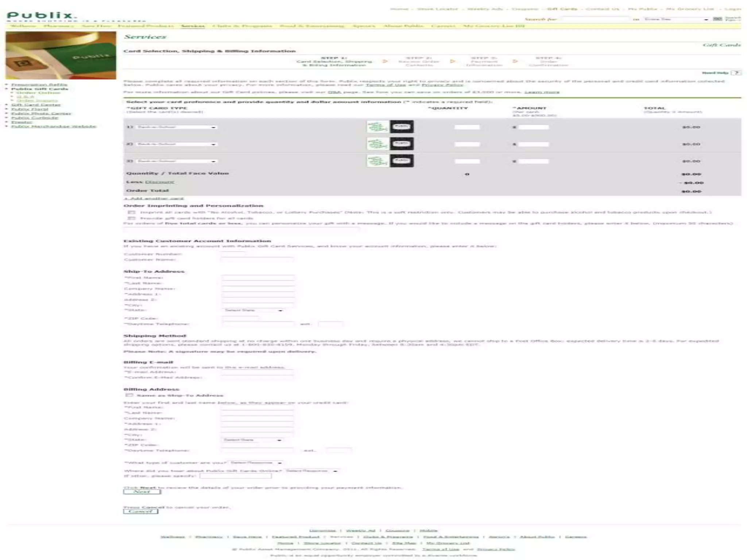Image resolution: width=747 pixels, height=560 pixels.
Task: Click the search go button icon
Action: (x=717, y=19)
